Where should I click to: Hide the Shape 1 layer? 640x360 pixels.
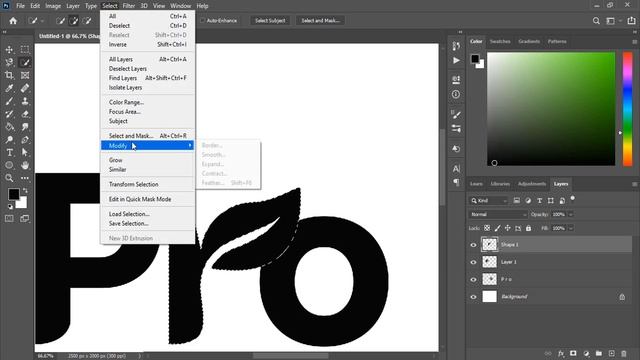(473, 245)
